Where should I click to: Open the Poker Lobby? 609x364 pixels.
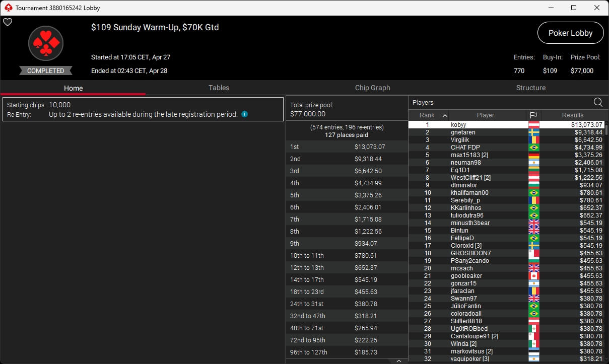pyautogui.click(x=570, y=33)
